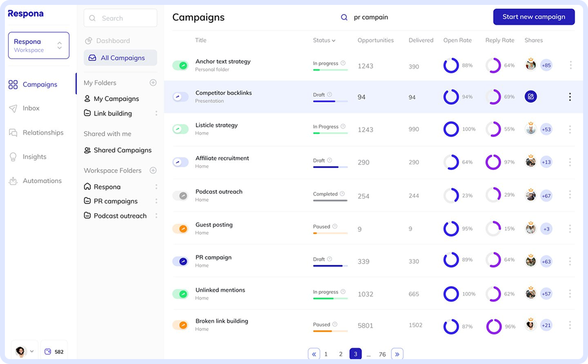This screenshot has height=364, width=588.
Task: Open three-dot menu for Competitor backlinks row
Action: coord(570,97)
